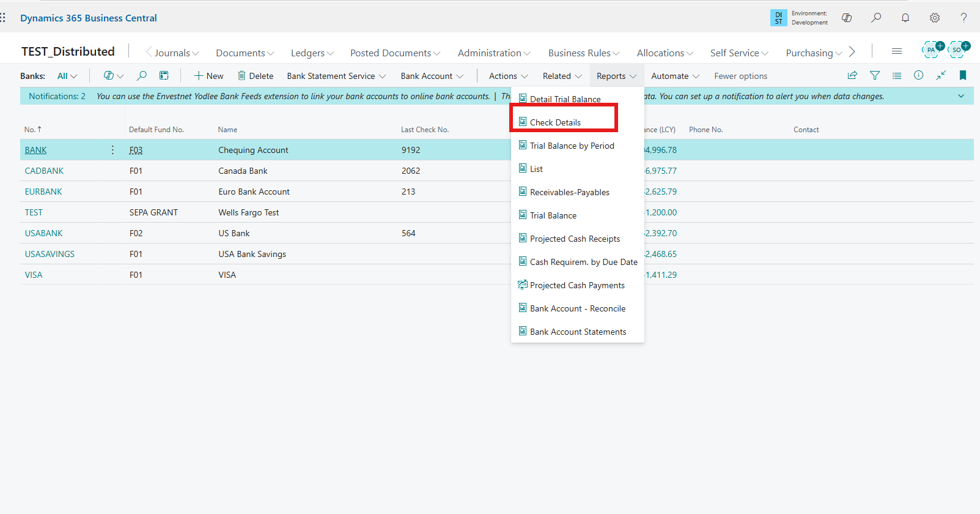
Task: Open row options dots for BANK
Action: (x=112, y=150)
